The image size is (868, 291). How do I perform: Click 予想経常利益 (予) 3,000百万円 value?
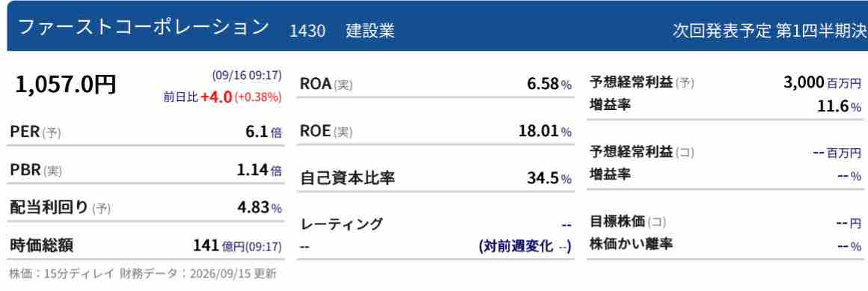822,83
